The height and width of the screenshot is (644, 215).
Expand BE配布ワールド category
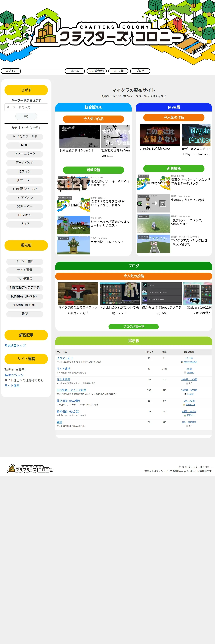25,189
